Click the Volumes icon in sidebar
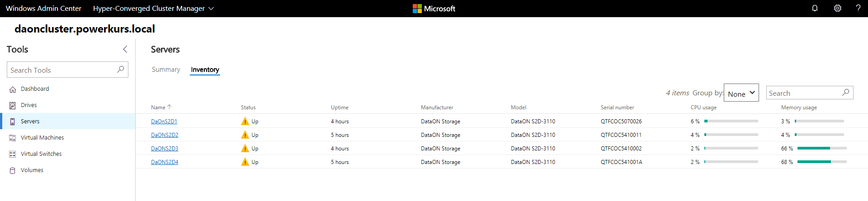 [13, 170]
